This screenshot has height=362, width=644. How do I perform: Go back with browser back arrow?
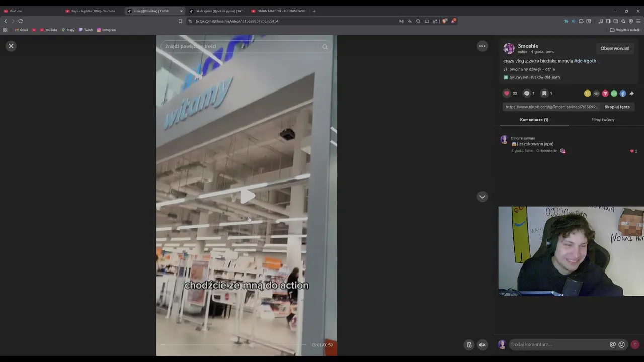[6, 21]
